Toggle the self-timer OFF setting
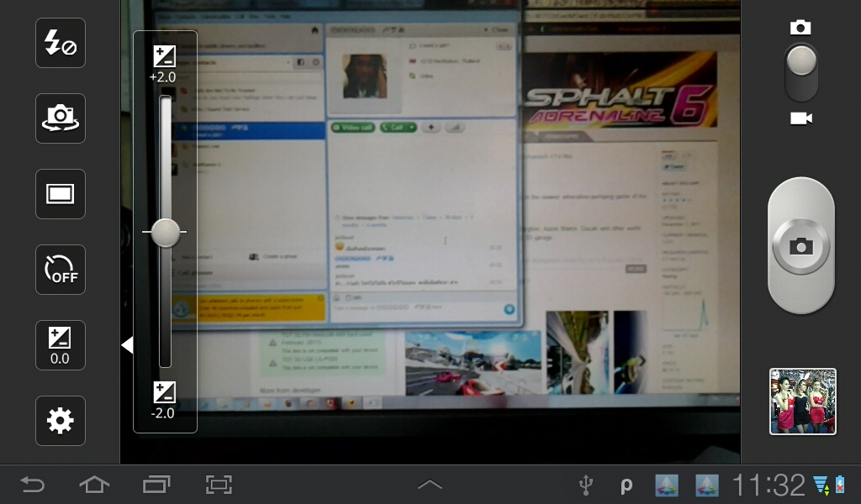861x504 pixels. (x=61, y=270)
